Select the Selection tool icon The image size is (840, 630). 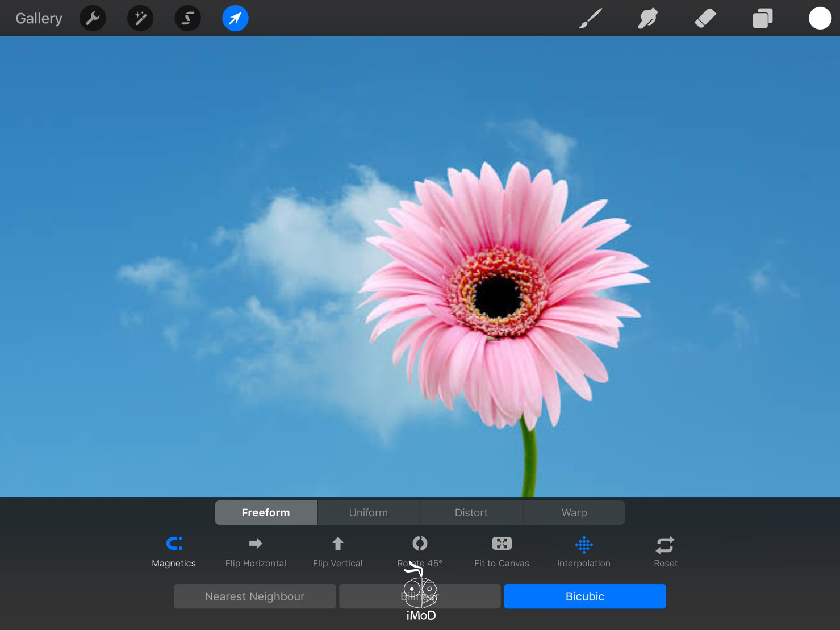coord(187,19)
